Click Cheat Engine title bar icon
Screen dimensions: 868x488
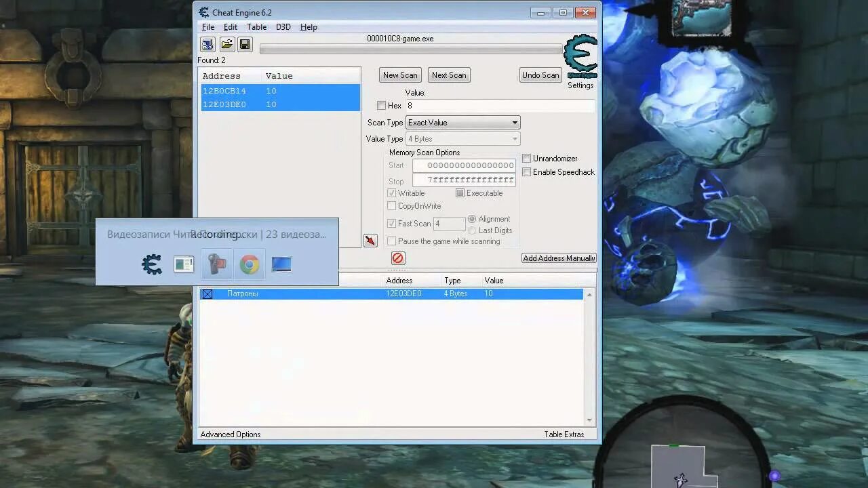click(x=203, y=12)
